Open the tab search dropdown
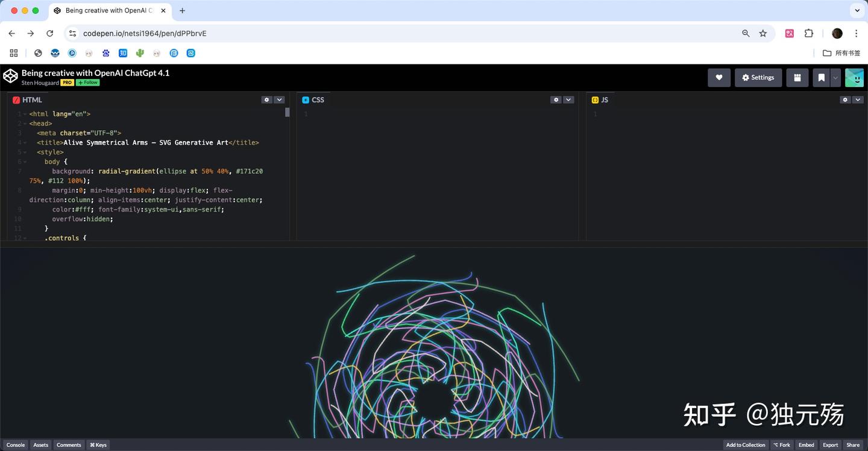This screenshot has width=868, height=451. point(857,10)
